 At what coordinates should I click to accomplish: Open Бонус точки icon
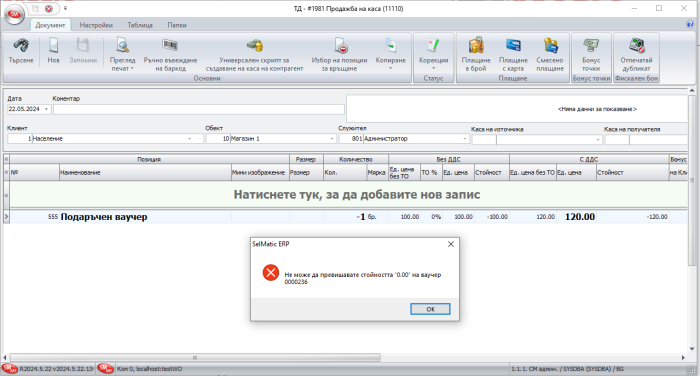pyautogui.click(x=591, y=45)
